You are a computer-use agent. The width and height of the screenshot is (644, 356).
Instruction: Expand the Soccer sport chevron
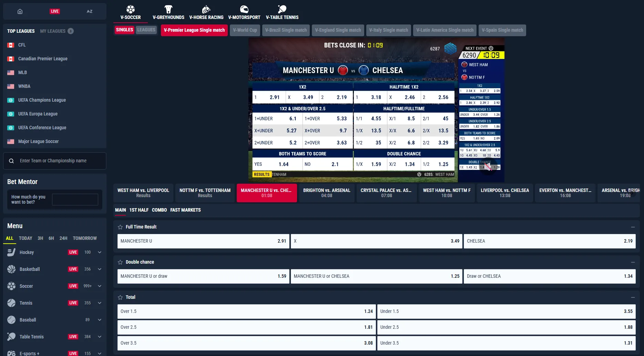click(100, 286)
